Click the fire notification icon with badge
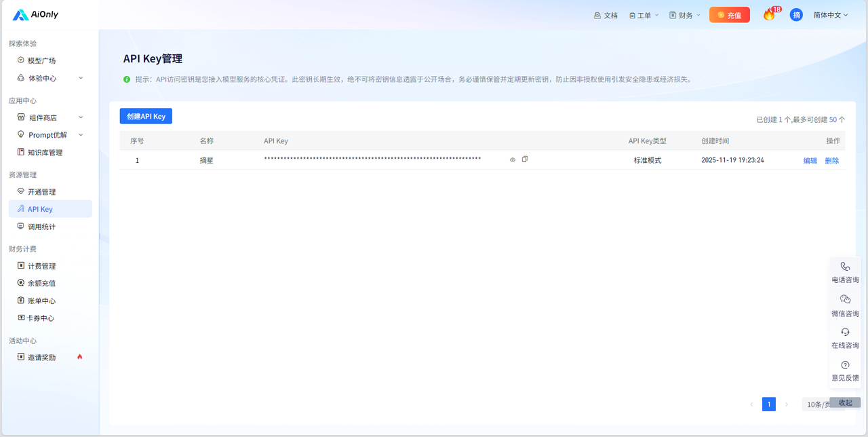Image resolution: width=868 pixels, height=437 pixels. point(769,14)
